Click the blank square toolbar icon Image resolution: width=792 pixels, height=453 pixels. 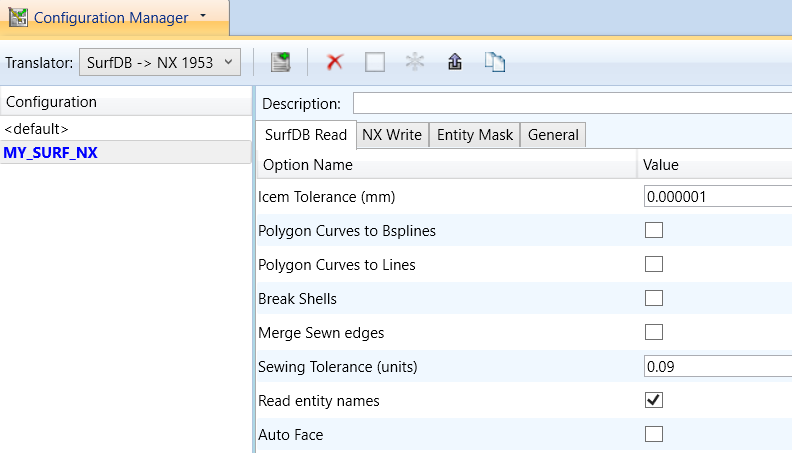click(x=375, y=62)
